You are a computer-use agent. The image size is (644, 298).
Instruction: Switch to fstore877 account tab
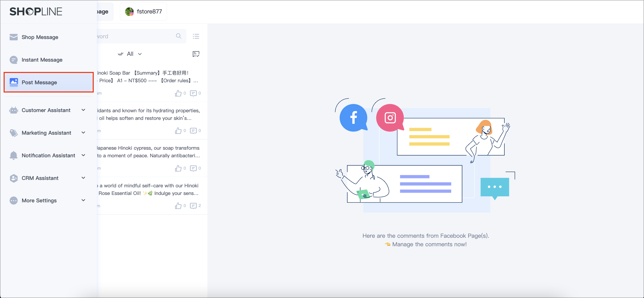point(143,11)
